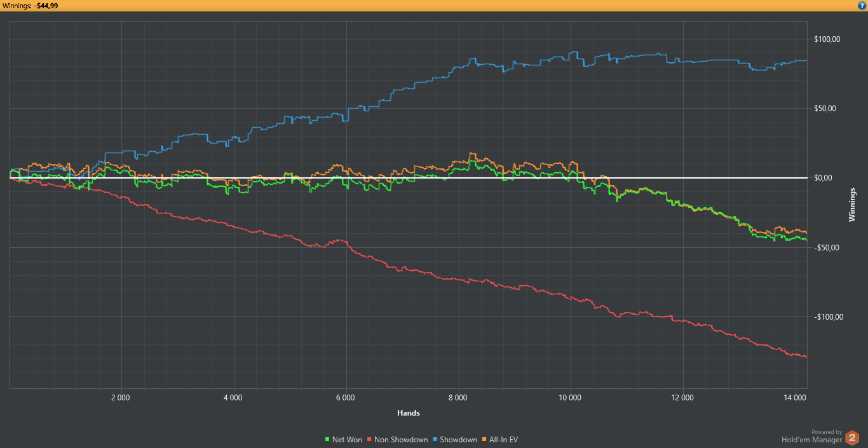Toggle the Non Showdown series label
Viewport: 868px width, 448px height.
(x=401, y=440)
